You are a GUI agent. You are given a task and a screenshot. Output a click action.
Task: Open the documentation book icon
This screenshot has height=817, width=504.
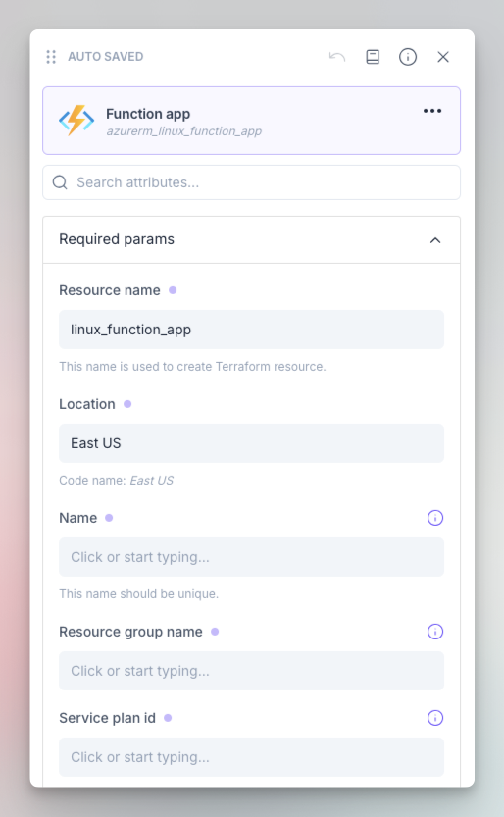pos(373,56)
